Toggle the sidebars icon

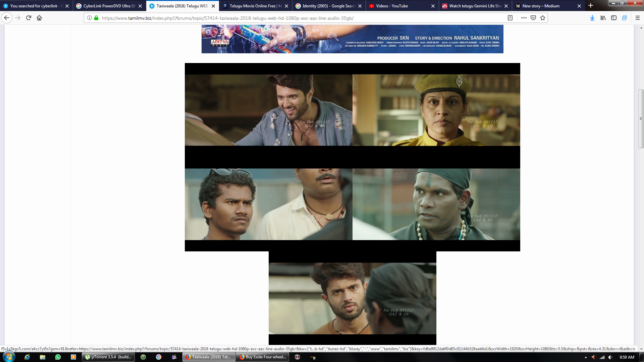coord(614,18)
